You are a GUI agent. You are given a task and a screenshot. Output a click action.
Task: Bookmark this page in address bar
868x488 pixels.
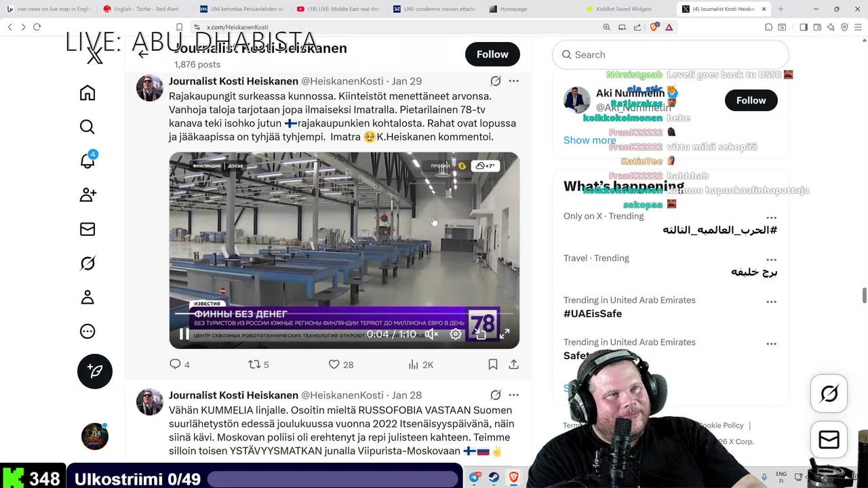tap(180, 27)
